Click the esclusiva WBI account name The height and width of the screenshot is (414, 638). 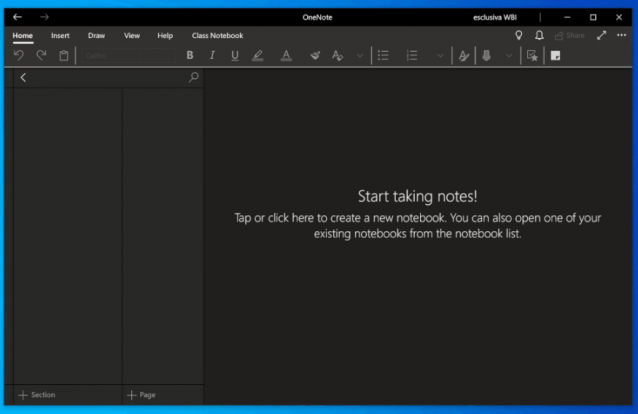tap(495, 18)
